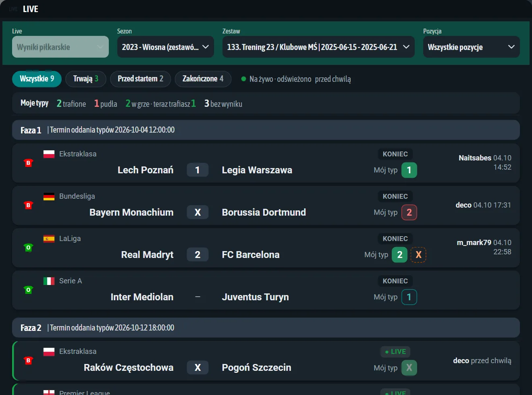Click the Polish flag in the Raków Częstochowa row
This screenshot has width=532, height=395.
coord(49,351)
